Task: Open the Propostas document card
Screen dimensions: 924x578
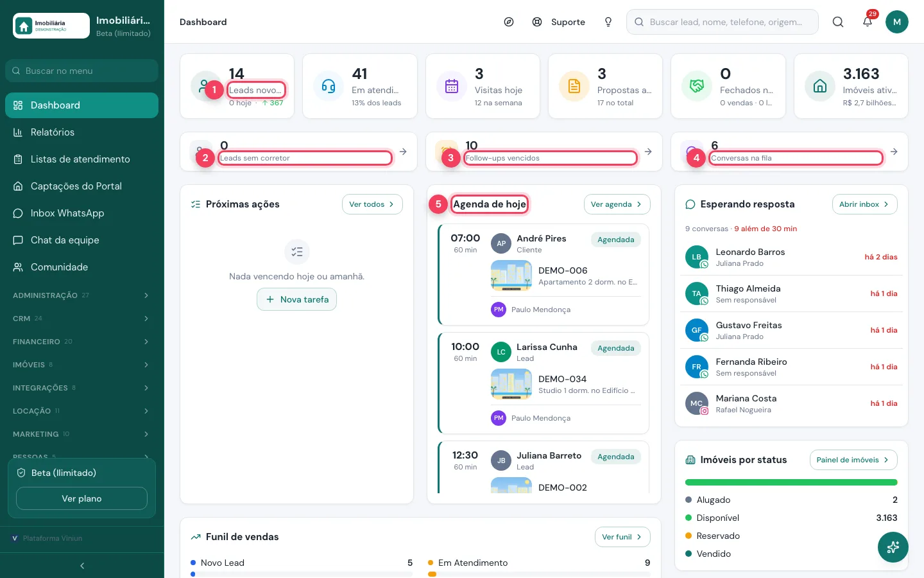Action: click(605, 86)
